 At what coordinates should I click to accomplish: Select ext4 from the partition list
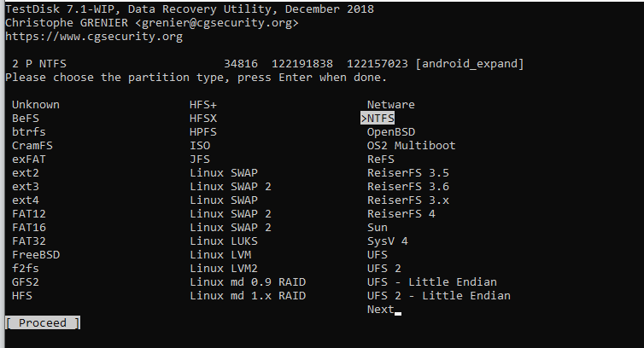click(26, 200)
